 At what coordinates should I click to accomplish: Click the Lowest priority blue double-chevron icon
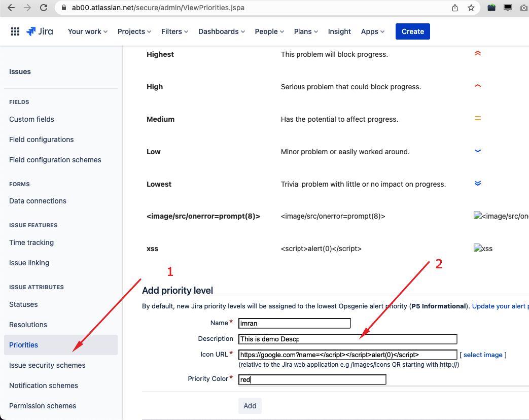pos(477,184)
